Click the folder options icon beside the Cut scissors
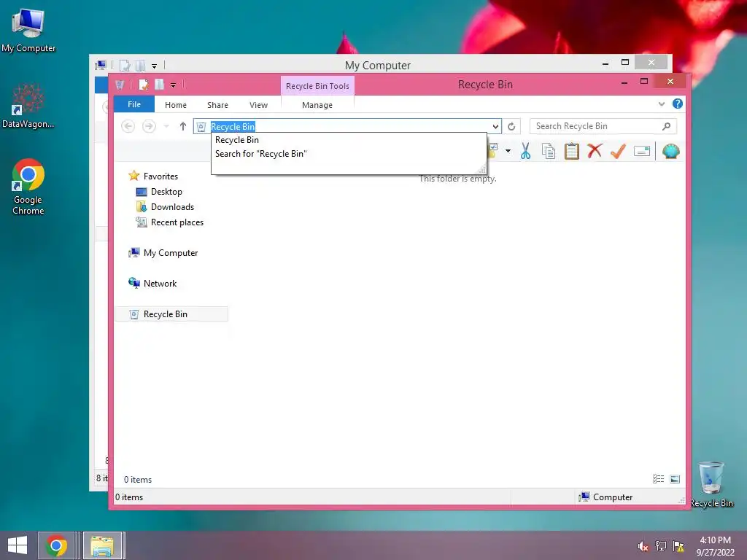Viewport: 747px width, 560px height. (x=493, y=150)
